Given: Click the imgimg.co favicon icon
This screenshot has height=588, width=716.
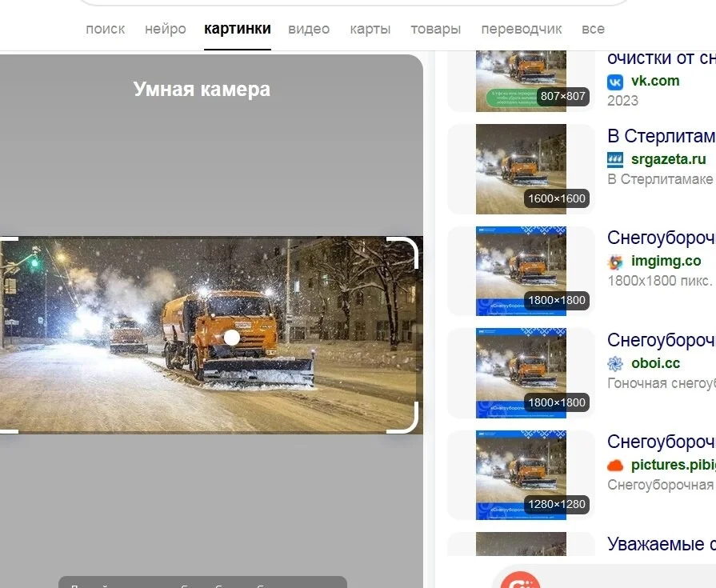Looking at the screenshot, I should pos(615,262).
